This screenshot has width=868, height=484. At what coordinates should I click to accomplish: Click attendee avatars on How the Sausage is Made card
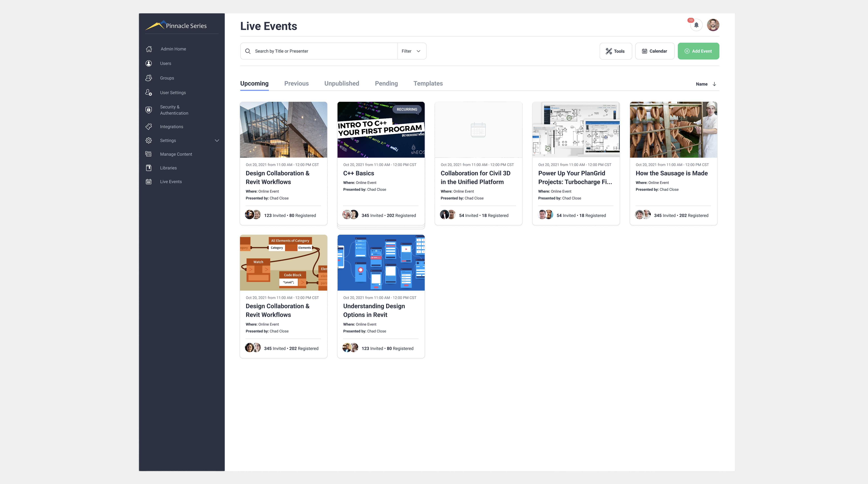pyautogui.click(x=643, y=215)
